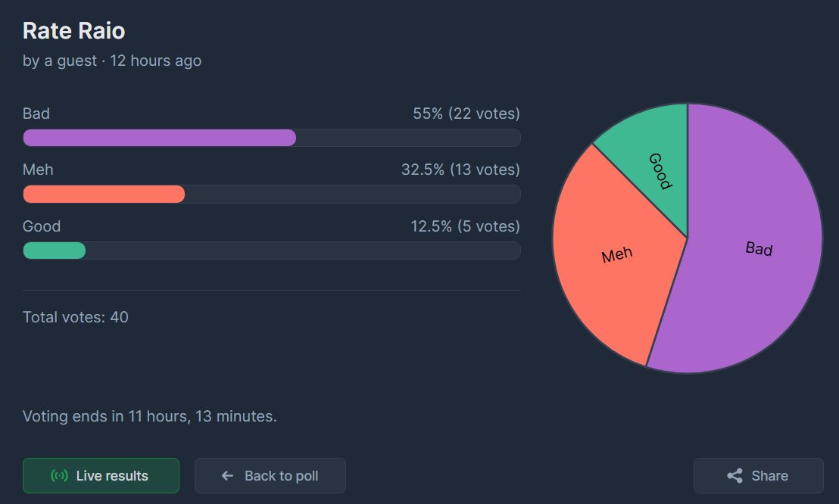Click the Rate Raio poll title
The width and height of the screenshot is (839, 504).
tap(73, 31)
